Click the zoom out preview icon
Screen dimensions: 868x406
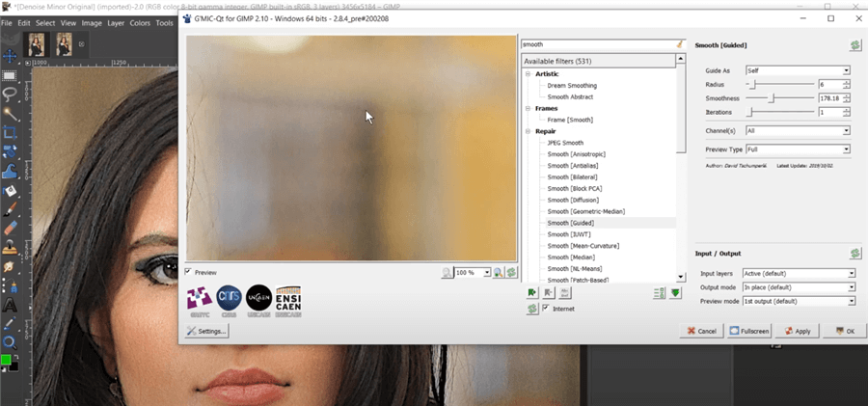pos(447,273)
